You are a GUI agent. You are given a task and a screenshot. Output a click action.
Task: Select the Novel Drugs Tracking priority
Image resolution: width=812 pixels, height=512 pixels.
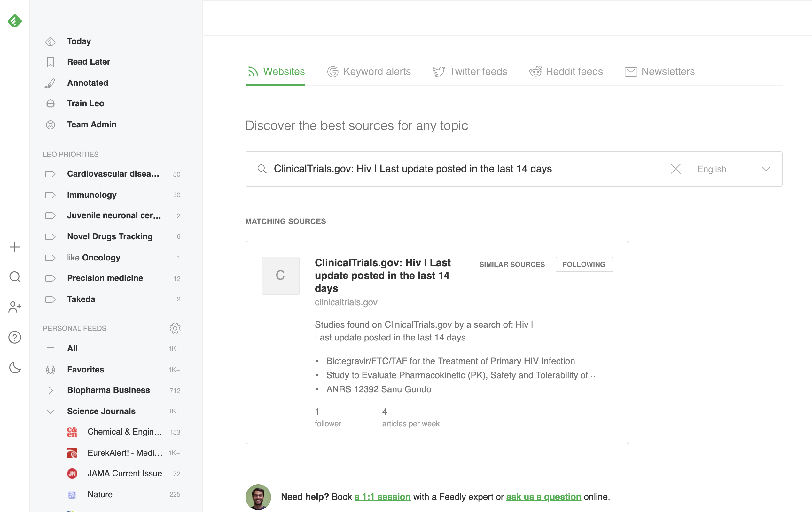click(110, 236)
